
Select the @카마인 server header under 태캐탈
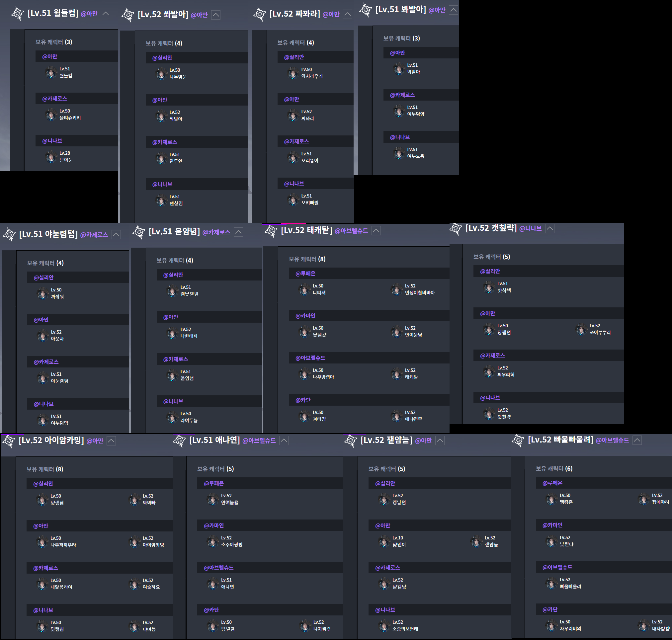(305, 316)
